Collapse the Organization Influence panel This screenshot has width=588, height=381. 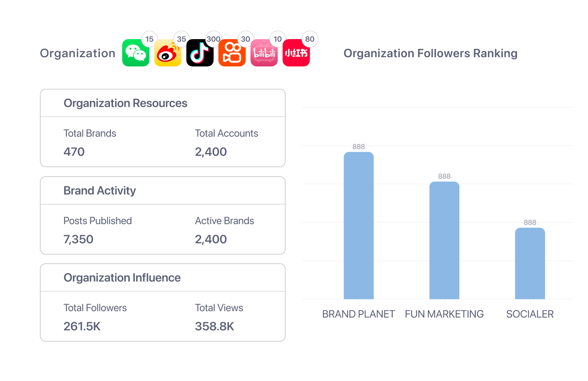tap(122, 278)
